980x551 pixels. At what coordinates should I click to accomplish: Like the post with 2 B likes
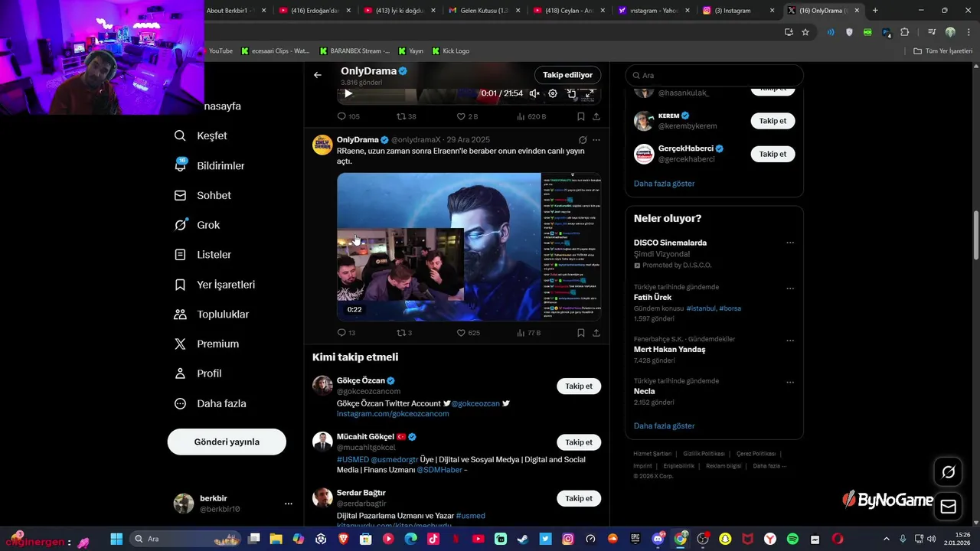tap(467, 116)
